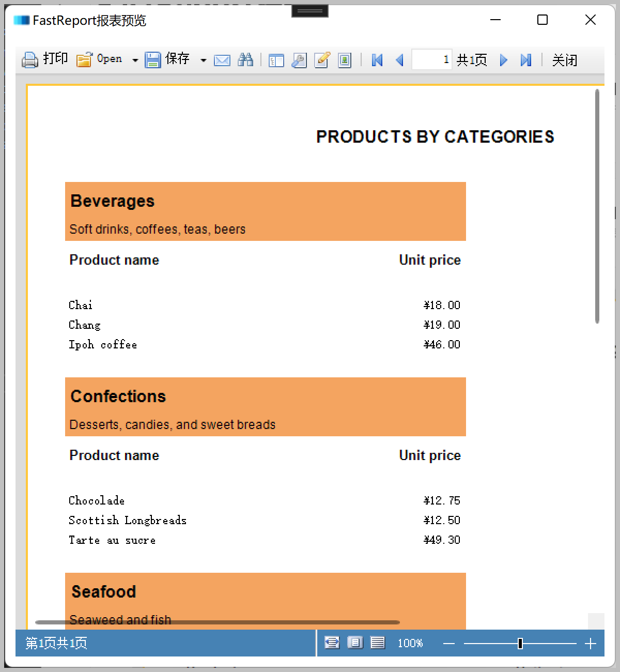
Task: Click the zoom in plus button
Action: point(591,644)
